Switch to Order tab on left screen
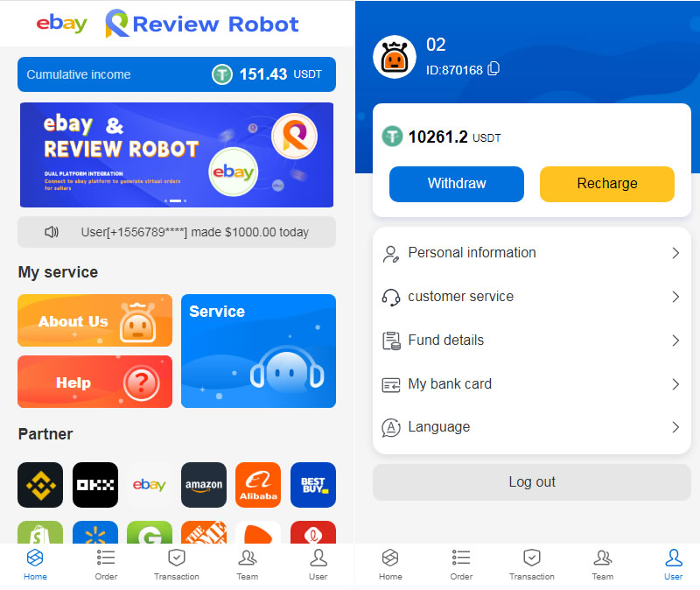Viewport: 700px width, 590px height. pos(106,565)
